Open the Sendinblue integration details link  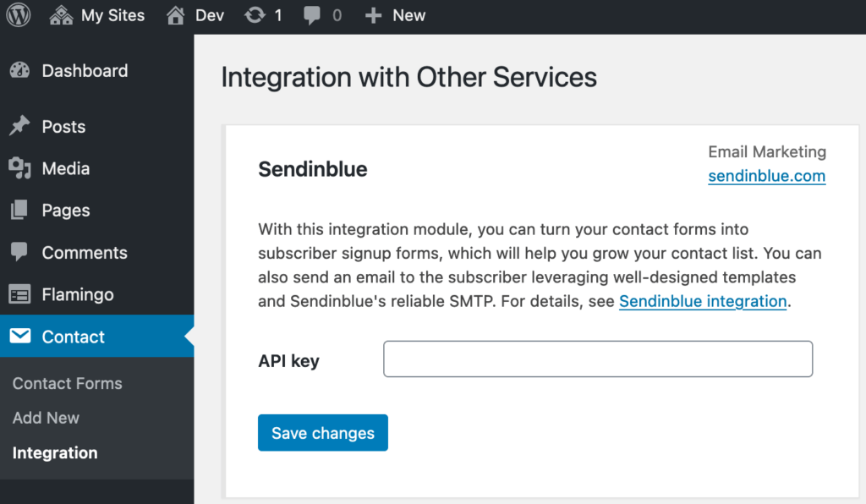point(703,301)
